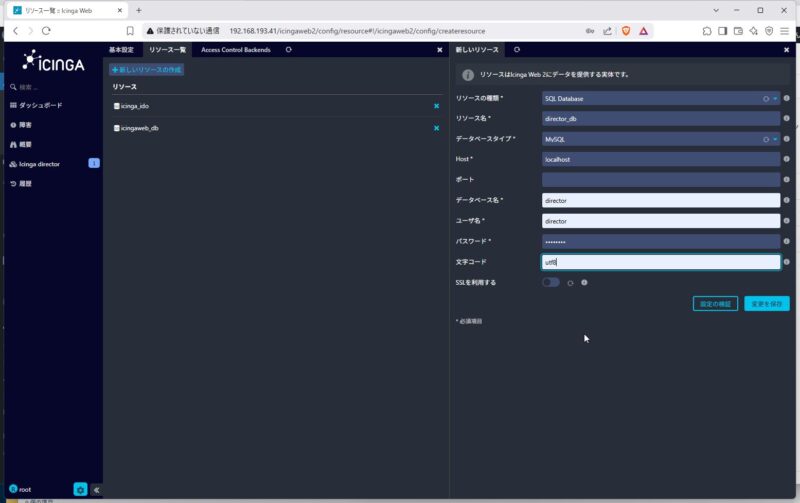Show info for the resource type field
This screenshot has width=800, height=503.
coord(786,98)
